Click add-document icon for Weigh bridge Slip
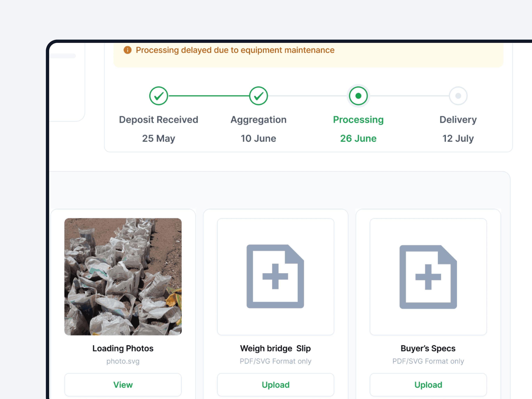 click(275, 276)
